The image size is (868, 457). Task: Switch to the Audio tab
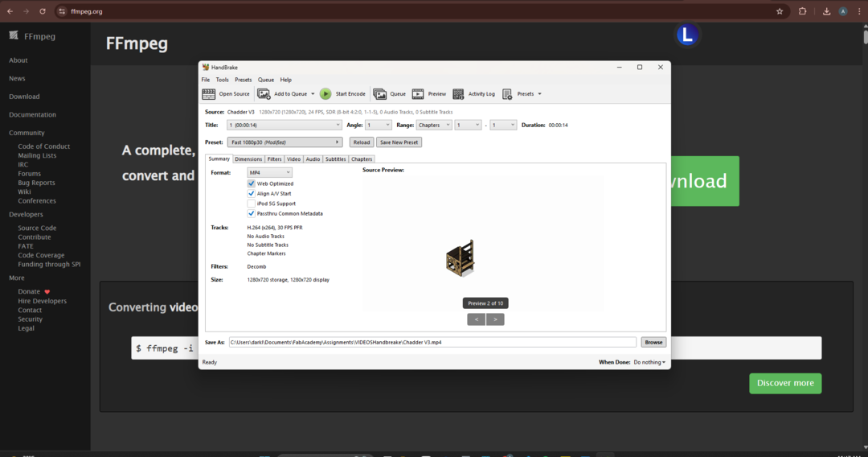(x=313, y=159)
